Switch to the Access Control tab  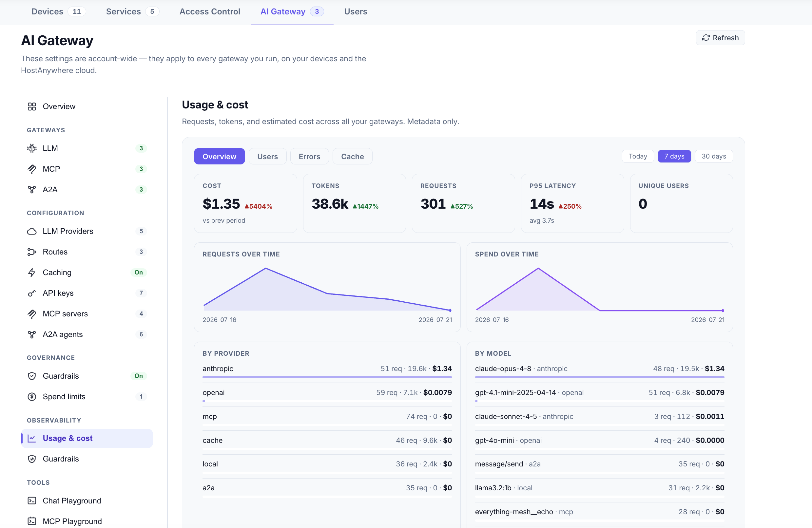pyautogui.click(x=210, y=11)
